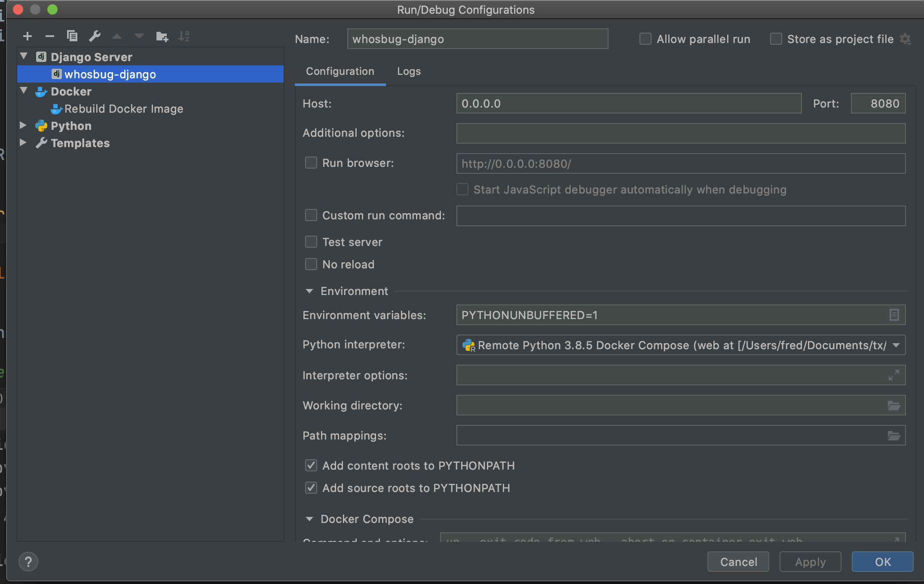Open environment variables editor icon
The image size is (924, 584).
(x=894, y=315)
